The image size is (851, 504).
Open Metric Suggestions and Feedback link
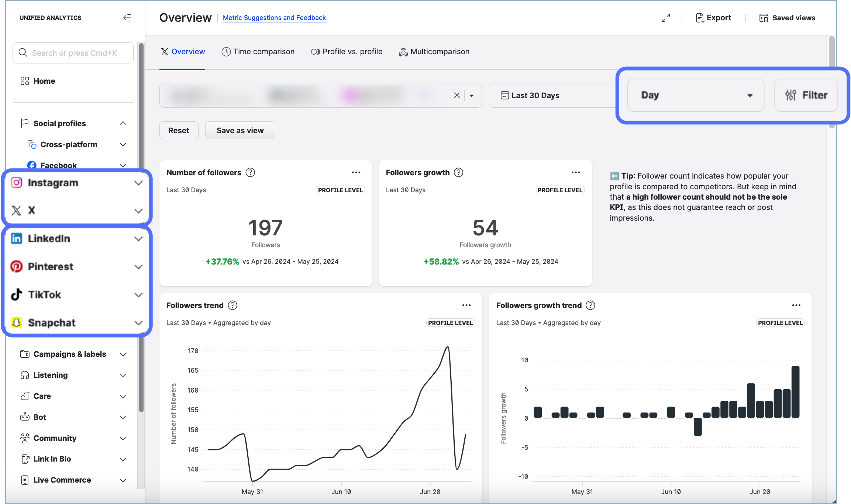274,18
